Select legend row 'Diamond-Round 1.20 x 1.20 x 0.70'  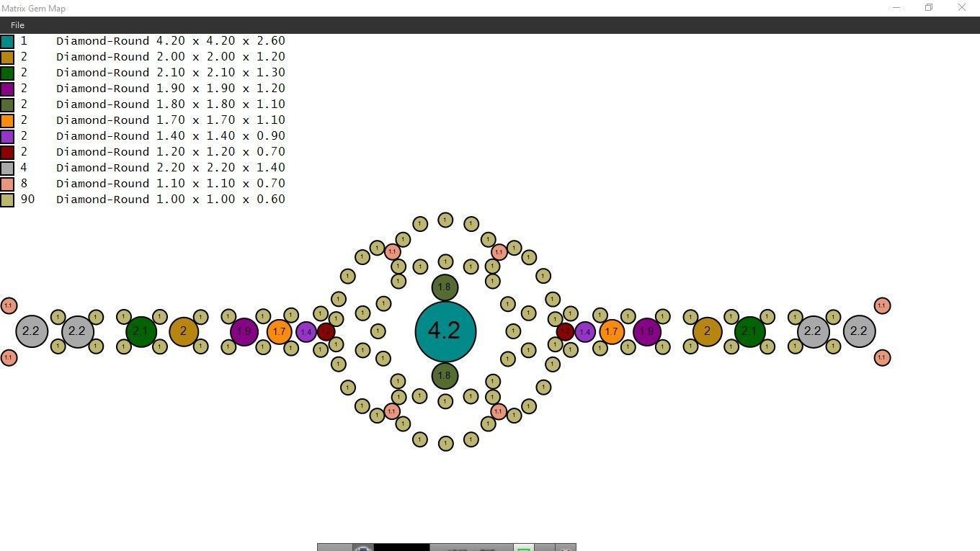tap(171, 152)
